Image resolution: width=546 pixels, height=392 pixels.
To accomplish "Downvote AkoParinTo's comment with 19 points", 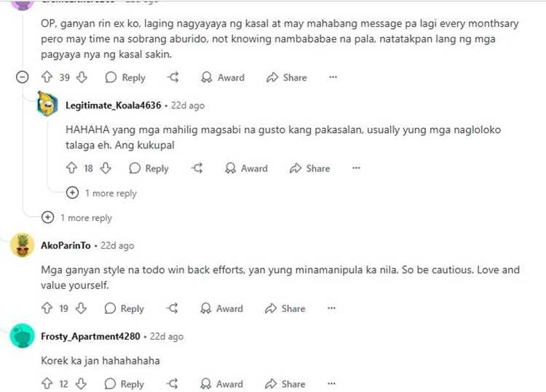I will (x=81, y=308).
